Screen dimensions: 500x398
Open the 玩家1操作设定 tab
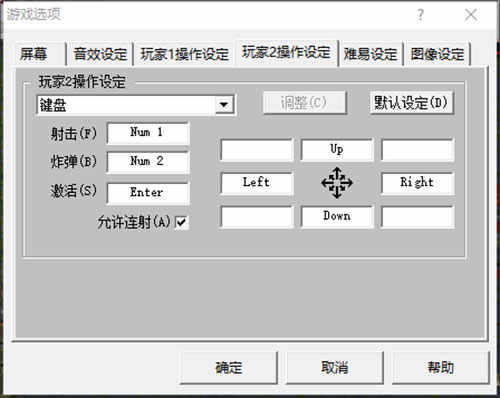(x=184, y=54)
